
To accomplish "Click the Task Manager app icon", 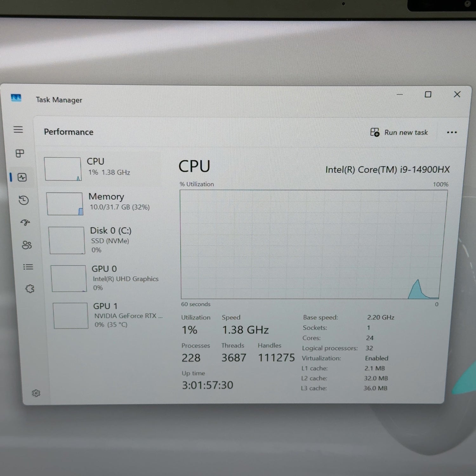I will pyautogui.click(x=16, y=98).
